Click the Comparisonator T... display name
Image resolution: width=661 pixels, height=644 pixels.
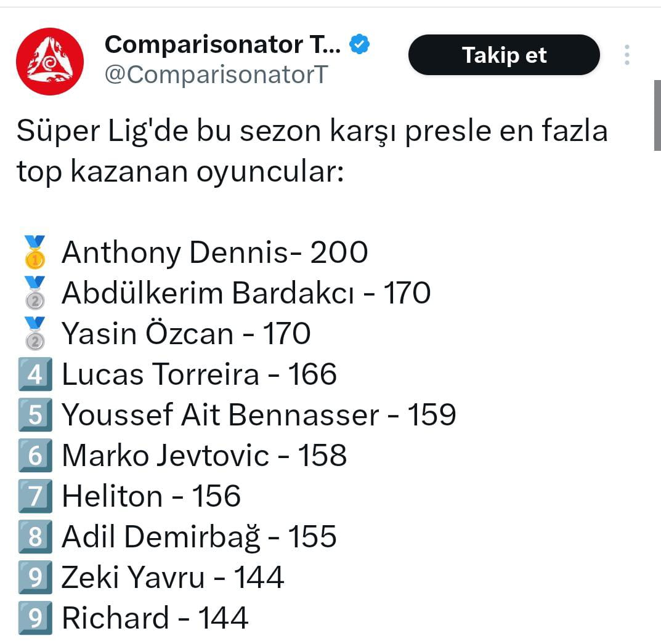222,44
